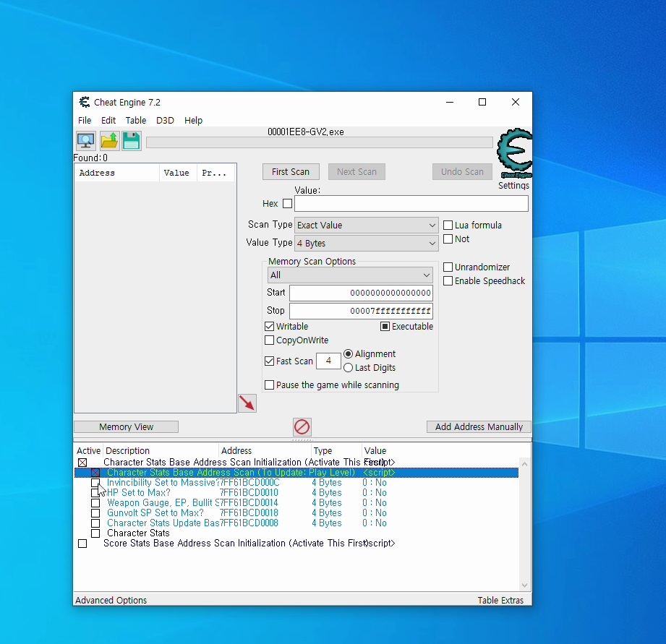Open the Help menu
The width and height of the screenshot is (666, 644).
(193, 121)
